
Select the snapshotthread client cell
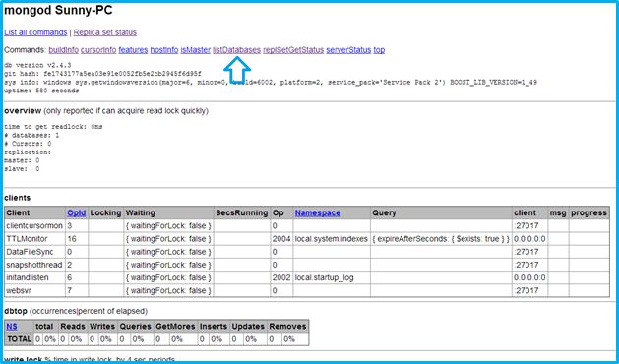34,265
